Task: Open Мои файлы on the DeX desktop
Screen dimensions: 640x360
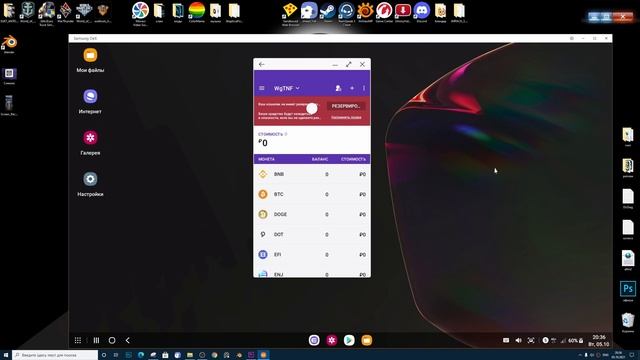Action: (90, 60)
